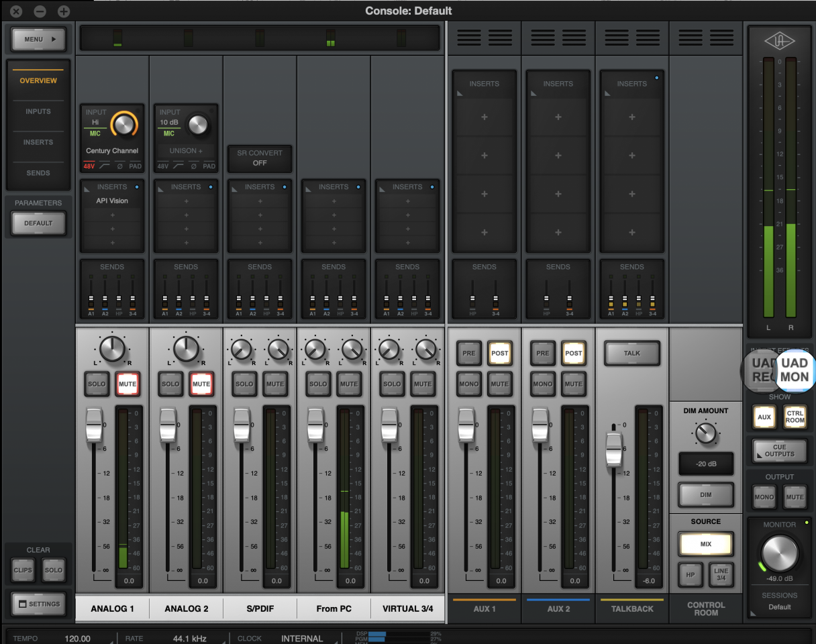Screen dimensions: 816x644
Task: Switch to OVERVIEW view
Action: click(x=38, y=80)
